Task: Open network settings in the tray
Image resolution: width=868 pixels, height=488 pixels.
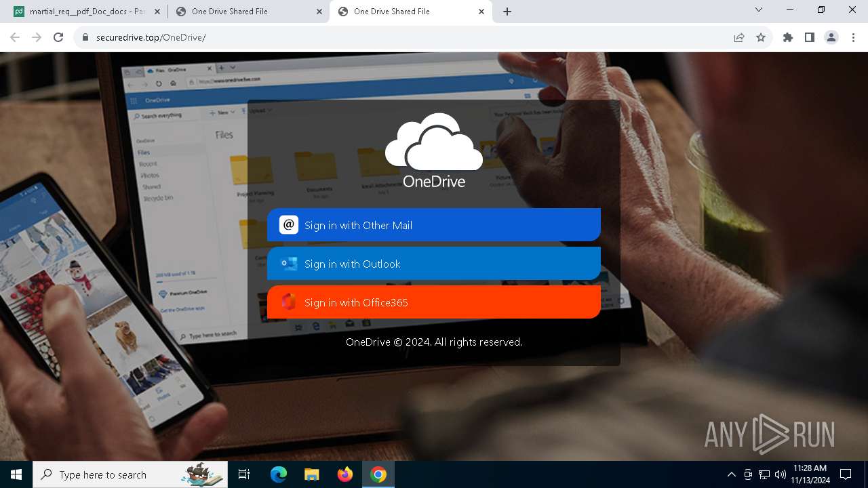Action: [764, 474]
